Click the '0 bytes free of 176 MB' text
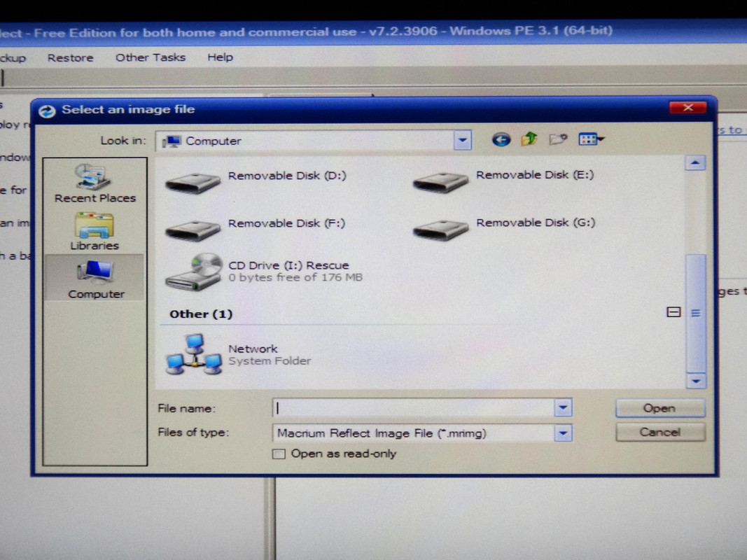Screen dimensions: 747x560 tap(295, 277)
